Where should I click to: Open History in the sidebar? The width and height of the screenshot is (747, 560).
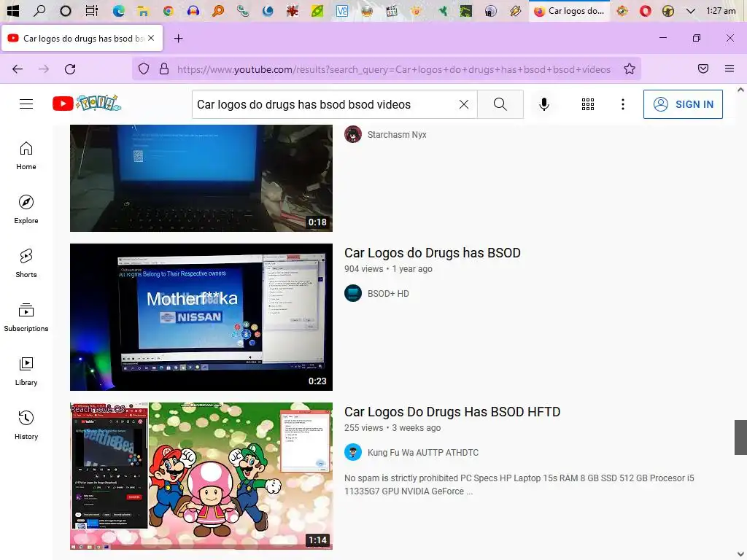26,425
